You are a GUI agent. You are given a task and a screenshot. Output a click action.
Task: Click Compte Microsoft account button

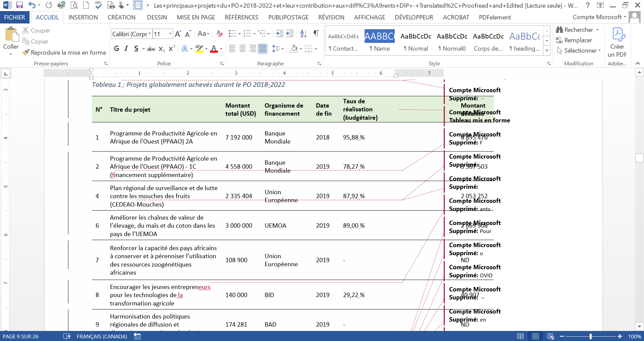[599, 17]
